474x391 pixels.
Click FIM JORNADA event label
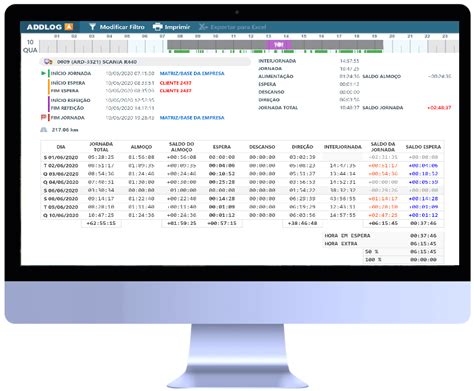point(67,118)
